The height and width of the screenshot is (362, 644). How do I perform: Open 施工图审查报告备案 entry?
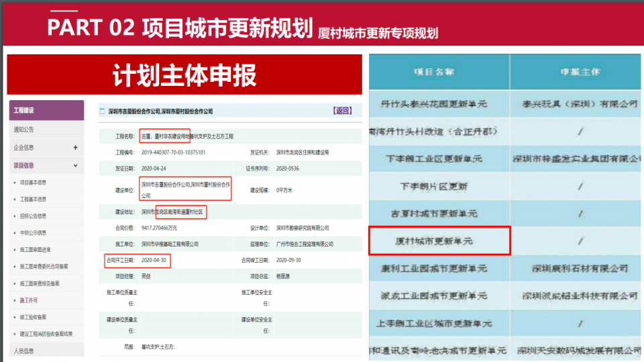(40, 283)
